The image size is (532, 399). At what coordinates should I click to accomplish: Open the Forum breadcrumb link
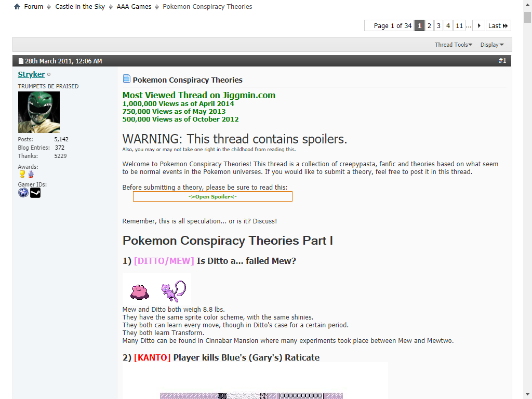(34, 6)
